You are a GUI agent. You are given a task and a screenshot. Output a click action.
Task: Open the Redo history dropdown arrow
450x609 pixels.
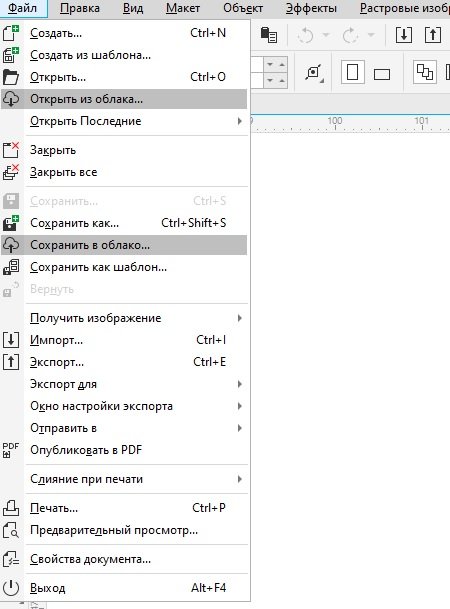[x=371, y=35]
